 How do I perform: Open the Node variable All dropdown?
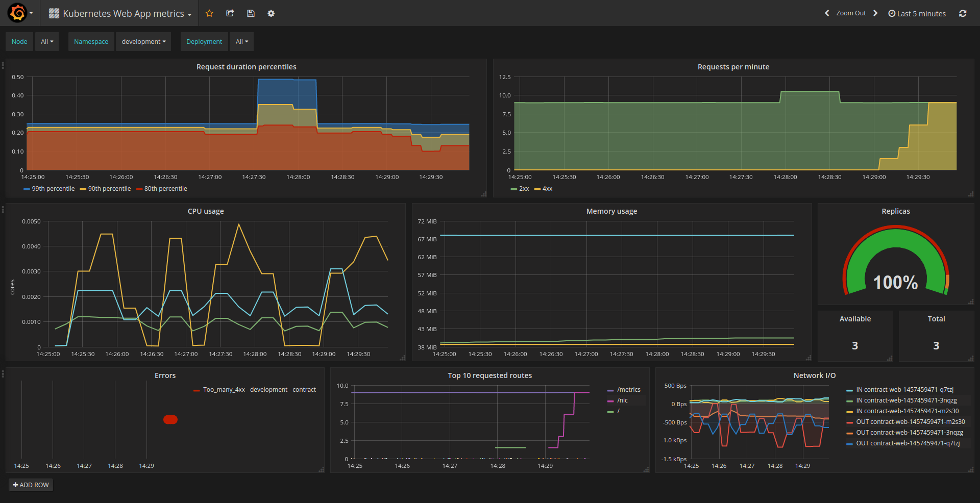tap(47, 42)
